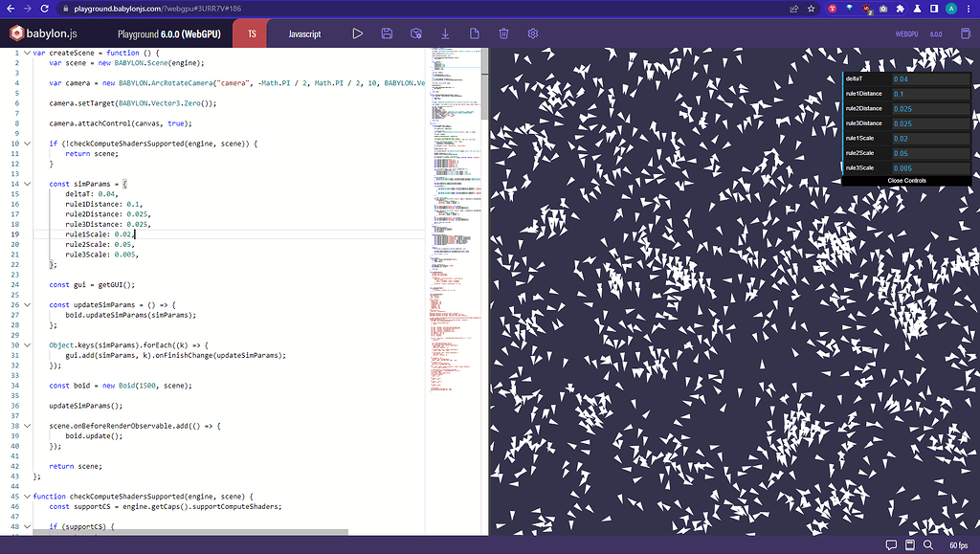Toggle mobile device view icon at bottom
The width and height of the screenshot is (980, 554).
[908, 544]
